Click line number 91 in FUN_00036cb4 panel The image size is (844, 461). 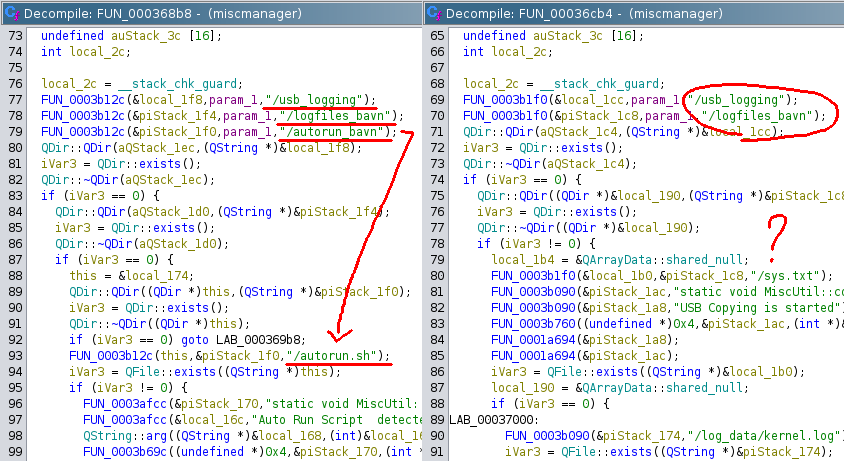point(437,452)
